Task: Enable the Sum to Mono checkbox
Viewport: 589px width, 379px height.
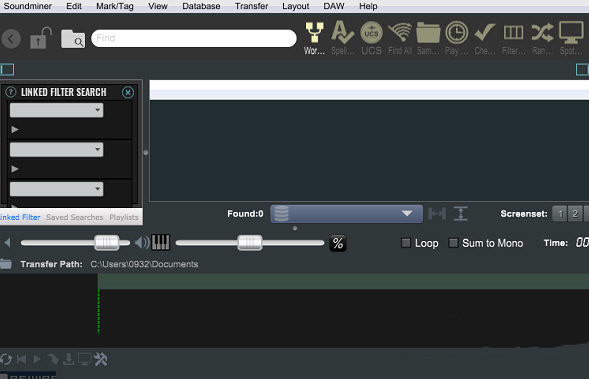Action: click(453, 243)
